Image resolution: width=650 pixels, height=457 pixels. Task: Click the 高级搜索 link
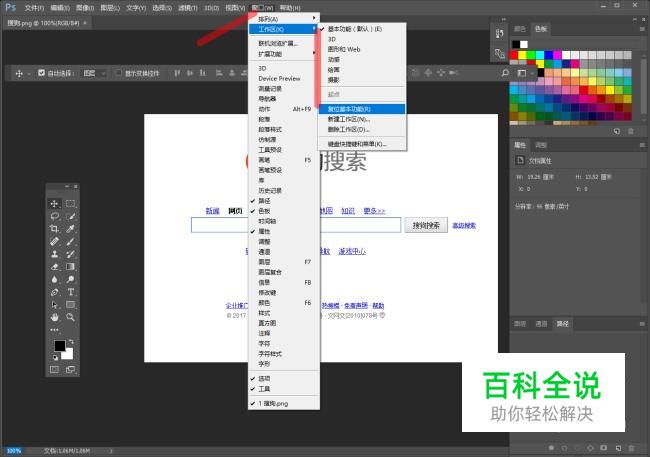(x=464, y=226)
